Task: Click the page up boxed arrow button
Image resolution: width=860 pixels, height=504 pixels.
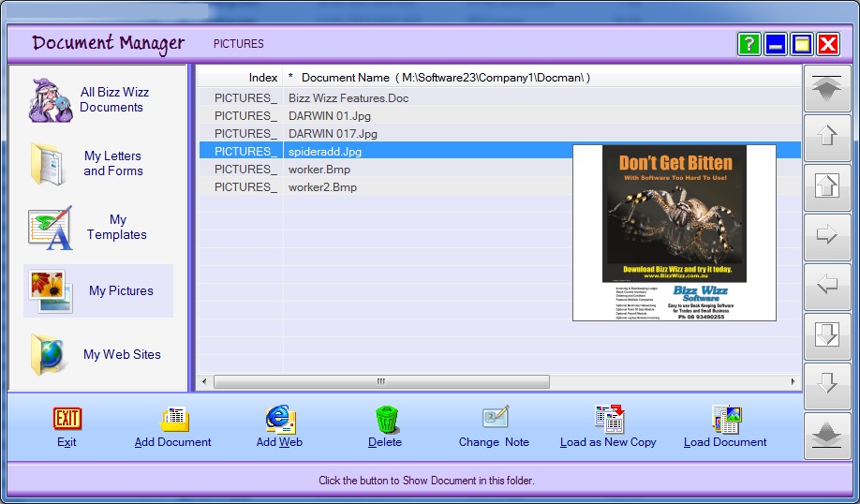Action: coord(827,187)
